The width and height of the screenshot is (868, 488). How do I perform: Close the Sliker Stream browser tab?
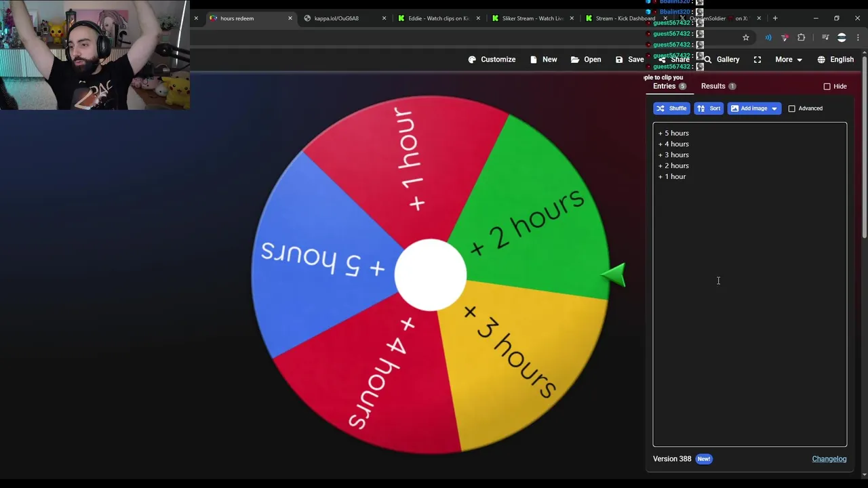[571, 18]
